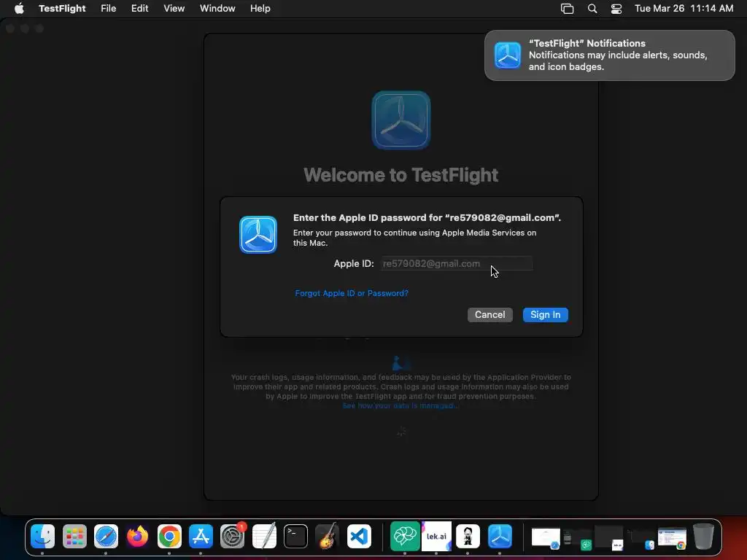This screenshot has height=560, width=747.
Task: Restore minimized Chrome window in Dock
Action: 672,539
